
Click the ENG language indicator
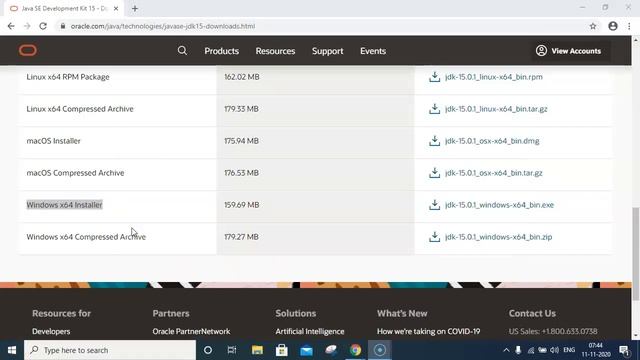pos(569,350)
